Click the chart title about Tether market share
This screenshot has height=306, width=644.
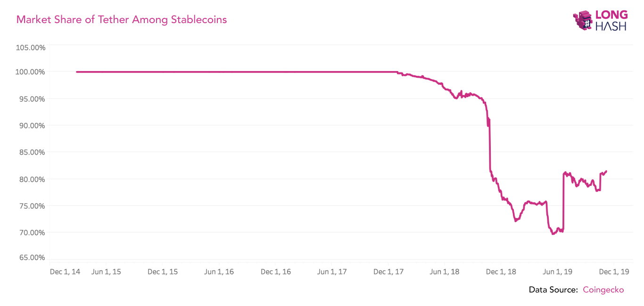122,20
